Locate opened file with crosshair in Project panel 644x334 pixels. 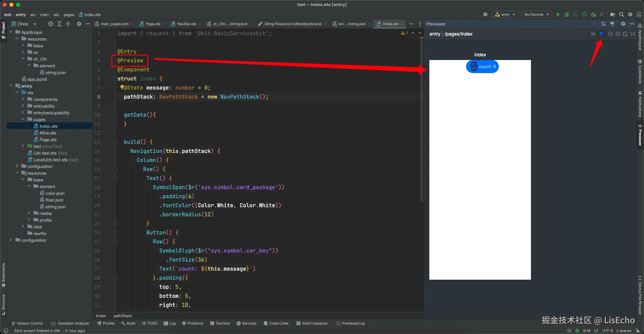pyautogui.click(x=51, y=24)
